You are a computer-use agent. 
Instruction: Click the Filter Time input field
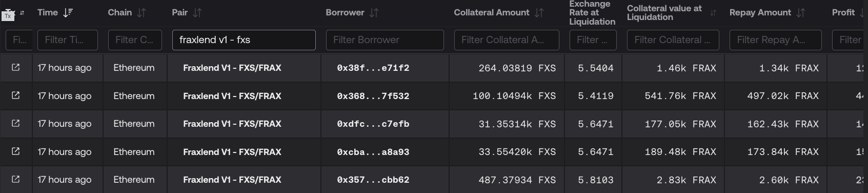tap(68, 40)
